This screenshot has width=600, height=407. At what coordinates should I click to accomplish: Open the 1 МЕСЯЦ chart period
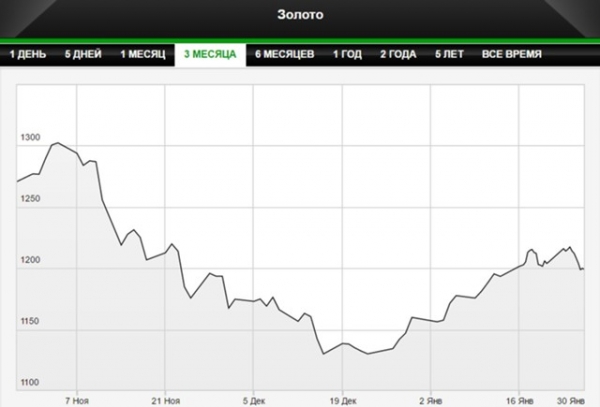(143, 54)
